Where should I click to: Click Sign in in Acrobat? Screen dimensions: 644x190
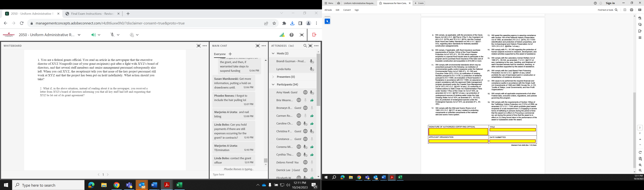click(x=610, y=3)
